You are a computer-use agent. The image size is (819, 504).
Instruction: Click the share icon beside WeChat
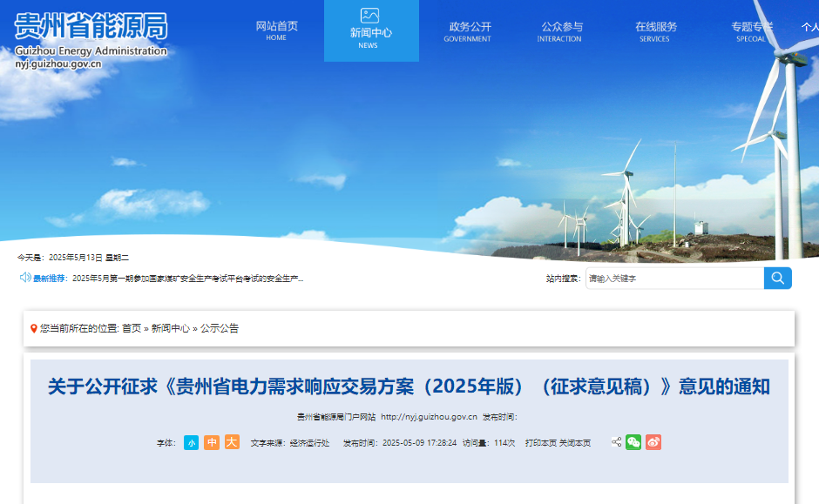[617, 442]
